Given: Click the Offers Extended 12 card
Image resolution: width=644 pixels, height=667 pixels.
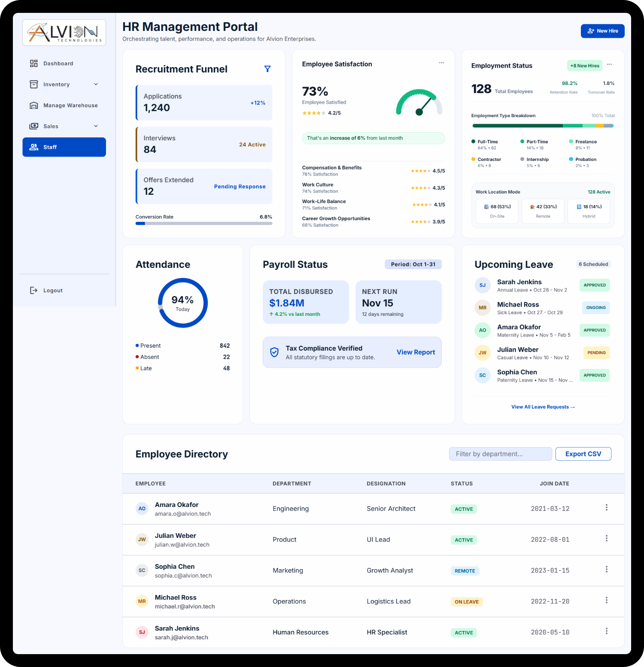Looking at the screenshot, I should (204, 186).
